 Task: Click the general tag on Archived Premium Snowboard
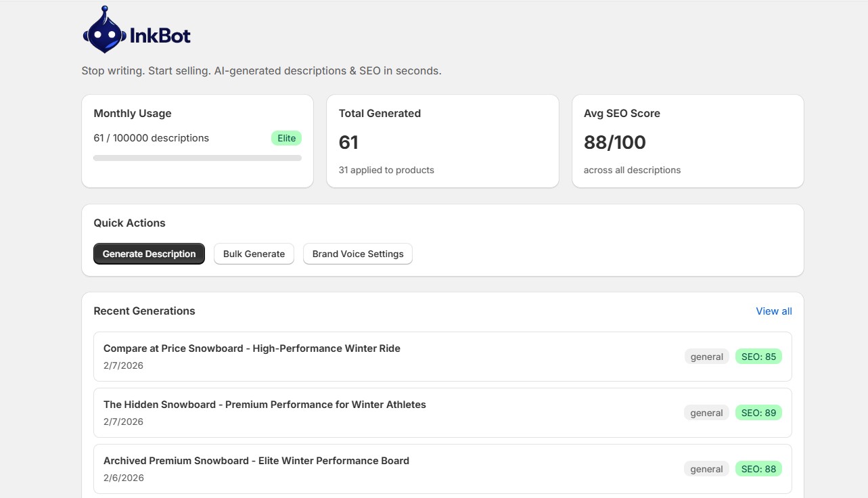(x=706, y=468)
